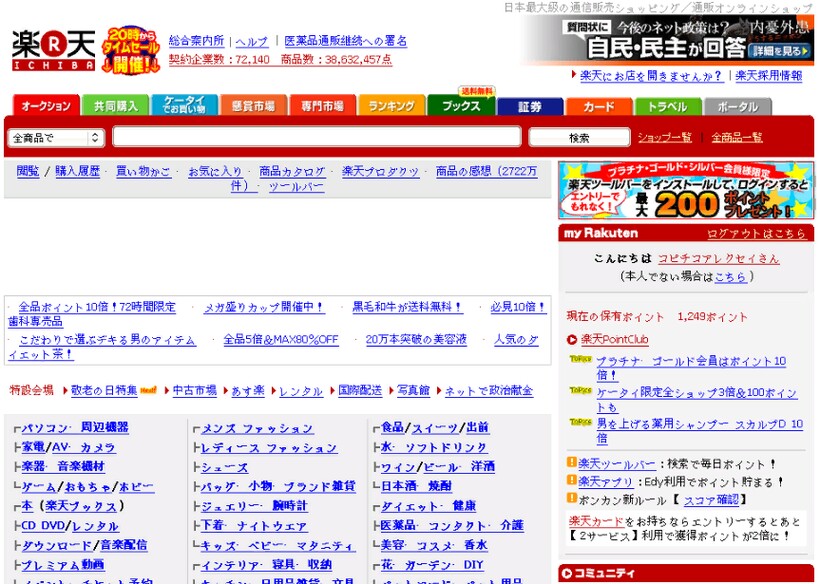Image resolution: width=820 pixels, height=584 pixels.
Task: Focus the product search text field
Action: 317,137
